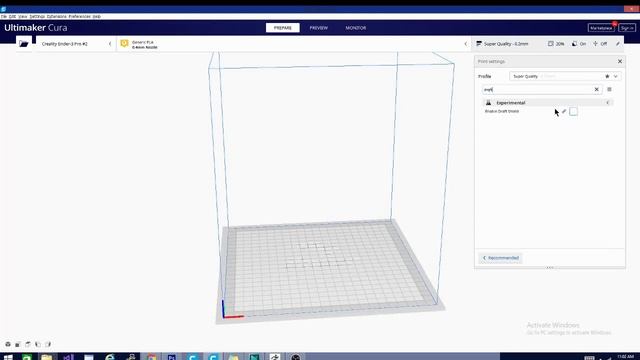The image size is (640, 360).
Task: Open Internet Explorer from taskbar
Action: (109, 357)
